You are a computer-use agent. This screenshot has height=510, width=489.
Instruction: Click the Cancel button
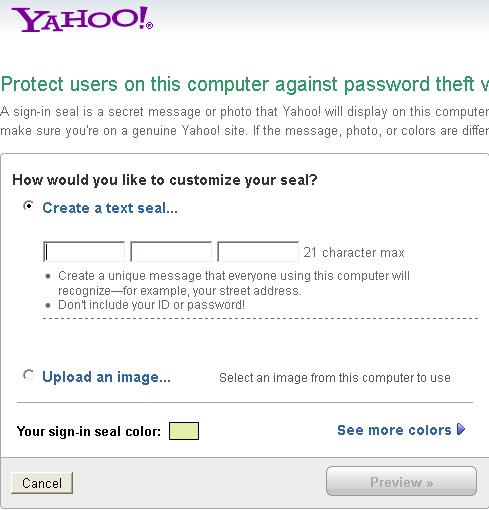click(42, 483)
